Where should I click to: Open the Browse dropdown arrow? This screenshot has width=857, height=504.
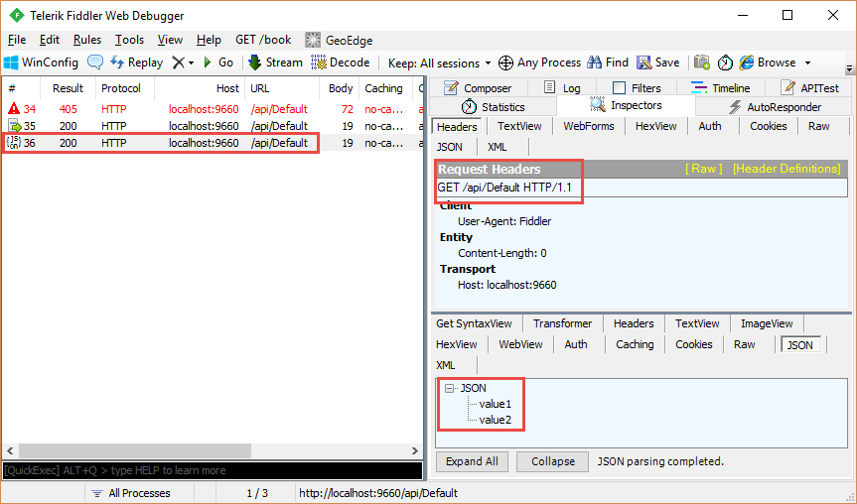click(x=807, y=63)
